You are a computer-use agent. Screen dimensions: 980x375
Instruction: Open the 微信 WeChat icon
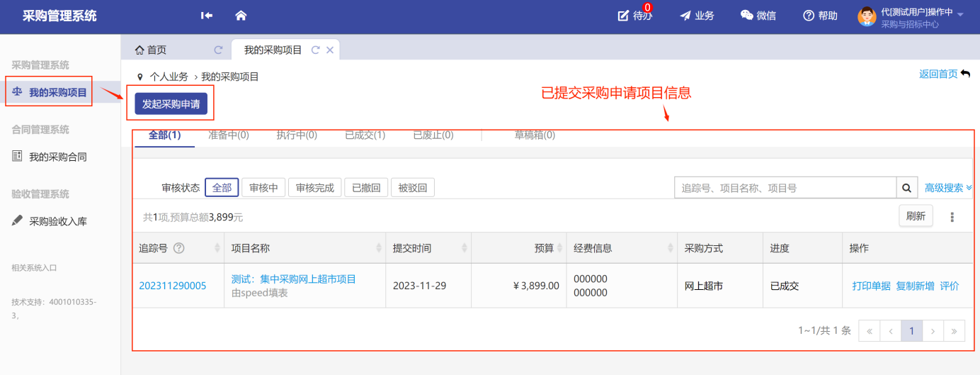758,16
